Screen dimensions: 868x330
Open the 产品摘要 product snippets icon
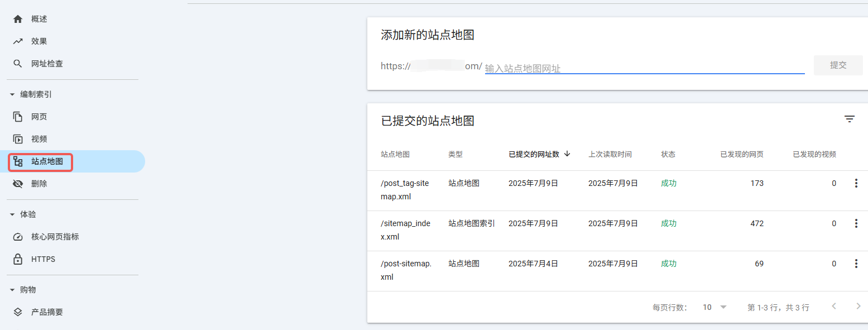click(17, 312)
